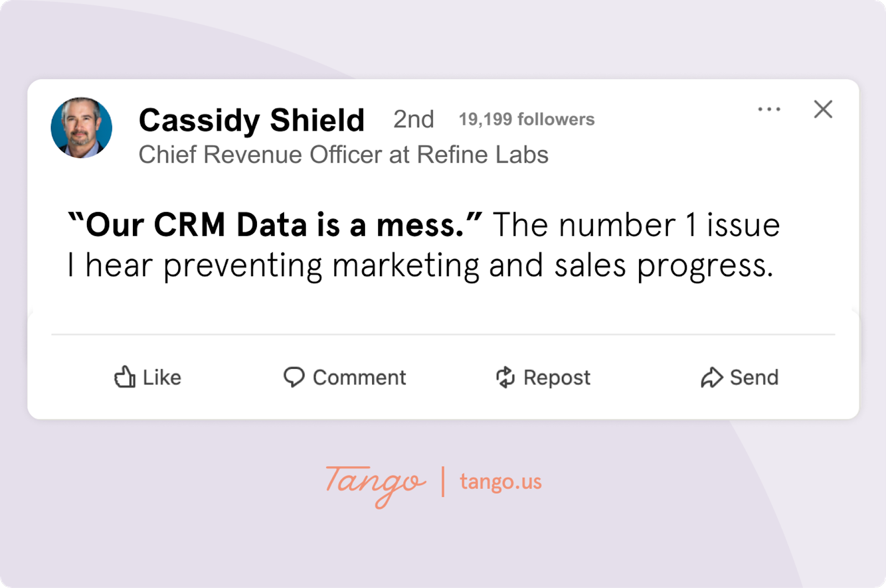Click the Repost arrows icon

pos(506,378)
